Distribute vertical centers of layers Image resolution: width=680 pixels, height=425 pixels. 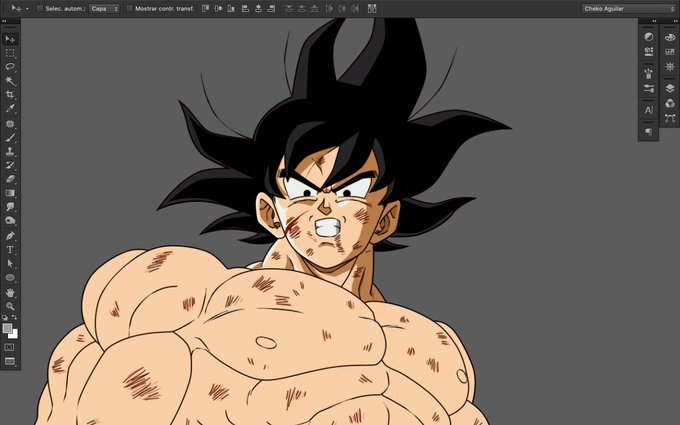pyautogui.click(x=302, y=8)
